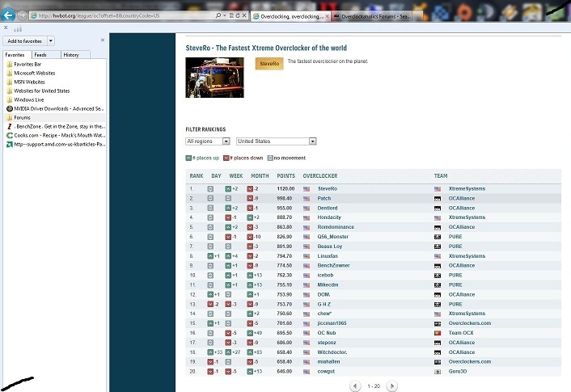Screen dimensions: 571x392
Task: Click the browser Back arrow button
Action: 8,15
